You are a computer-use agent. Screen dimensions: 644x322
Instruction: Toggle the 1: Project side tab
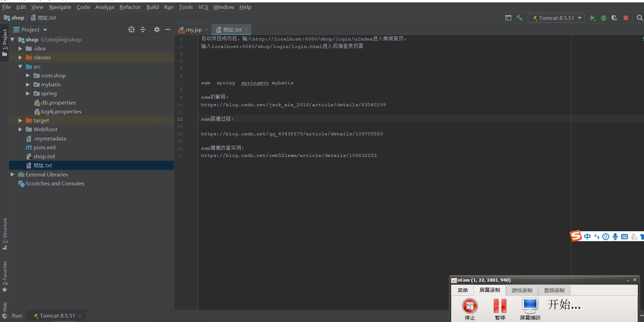coord(4,42)
